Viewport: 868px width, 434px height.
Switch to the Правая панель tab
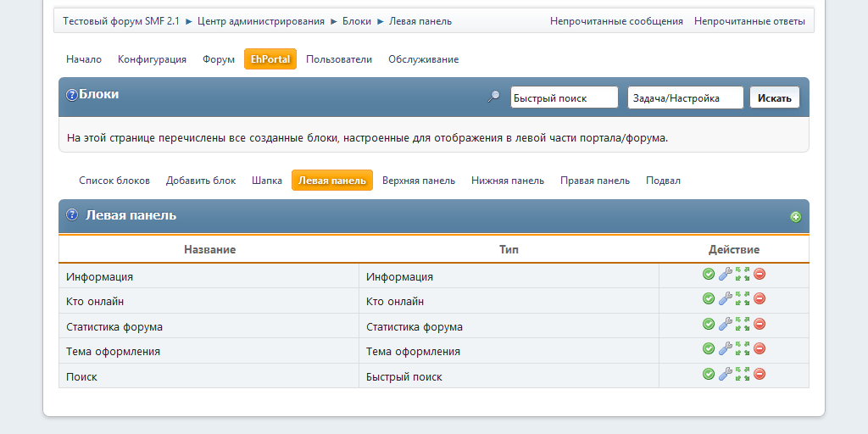click(594, 181)
